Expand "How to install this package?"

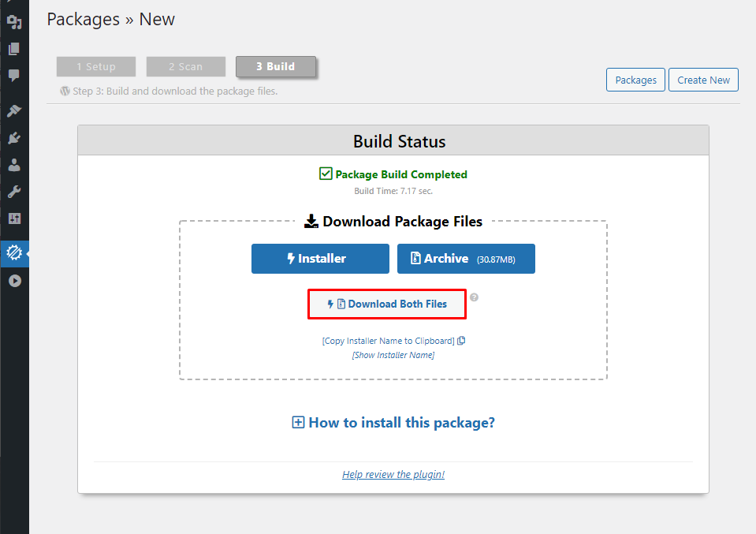(x=393, y=423)
